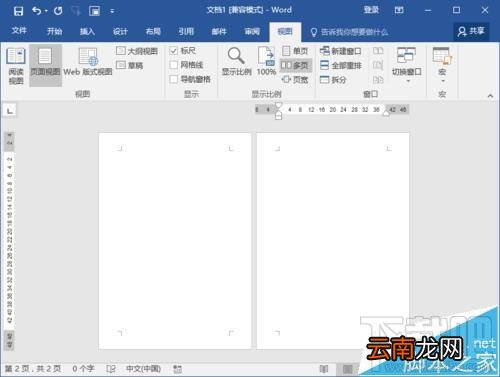Select 多页 multiple pages view
The image size is (500, 377).
point(295,65)
